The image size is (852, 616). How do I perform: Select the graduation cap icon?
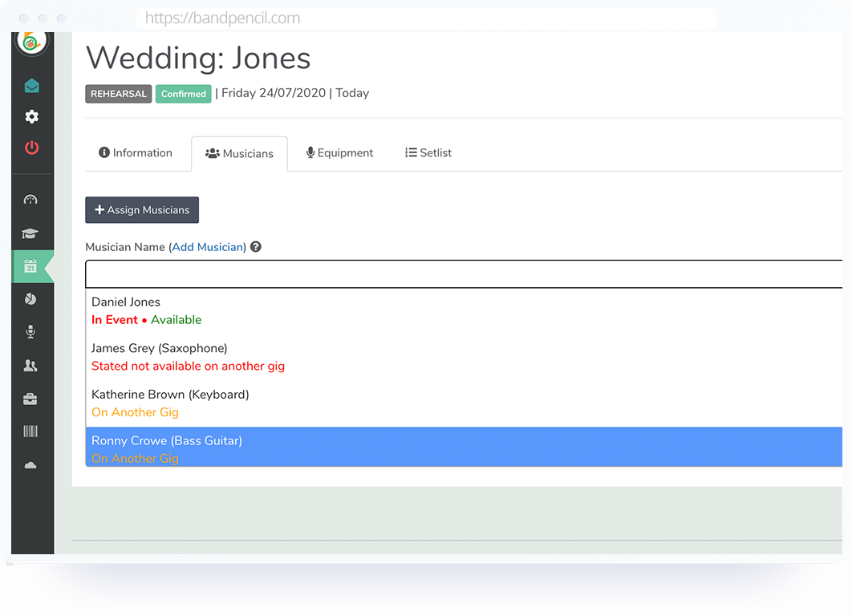(31, 233)
